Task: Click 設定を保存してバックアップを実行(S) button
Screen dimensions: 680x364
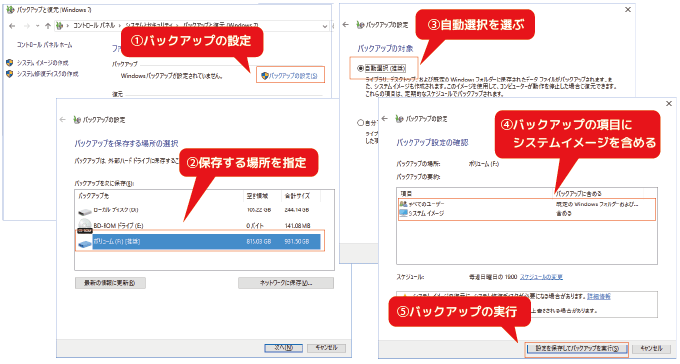Action: (577, 348)
